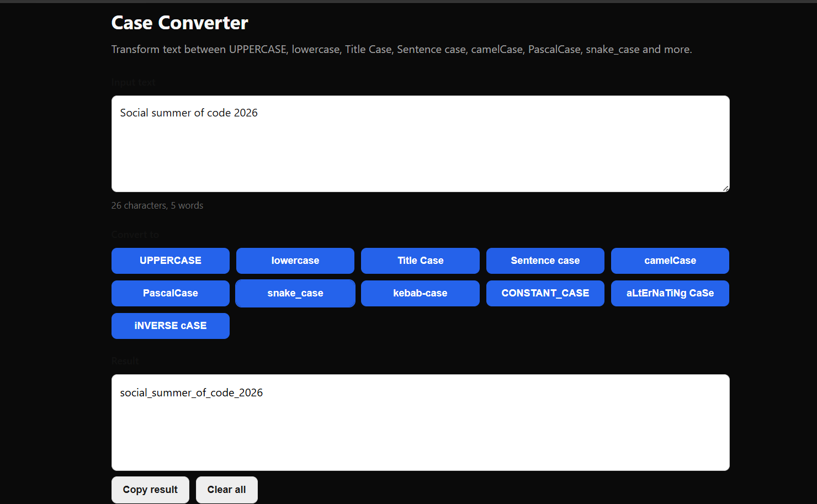
Task: Click the Case Converter heading
Action: click(x=179, y=23)
